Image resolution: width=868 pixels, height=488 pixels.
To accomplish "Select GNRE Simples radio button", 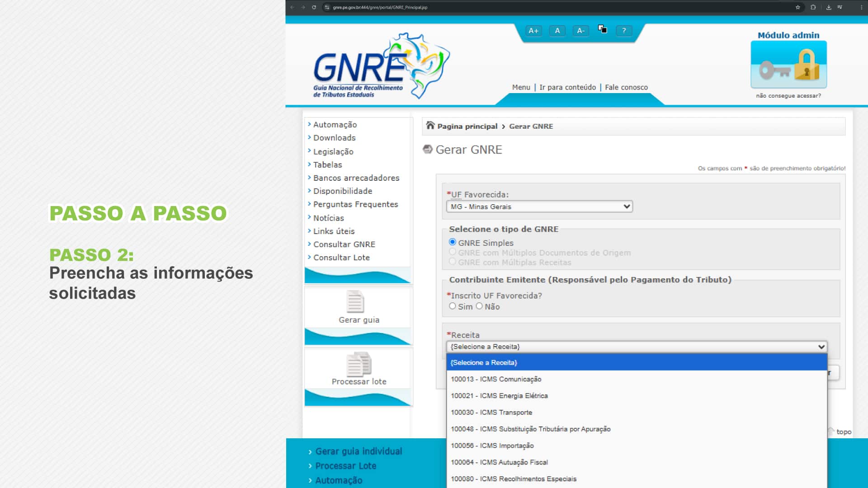I will [x=453, y=242].
